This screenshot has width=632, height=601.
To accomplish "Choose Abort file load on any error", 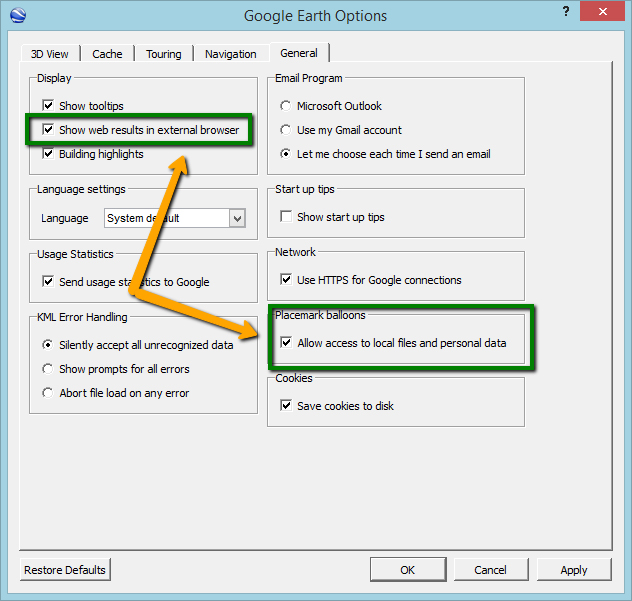I will tap(48, 393).
